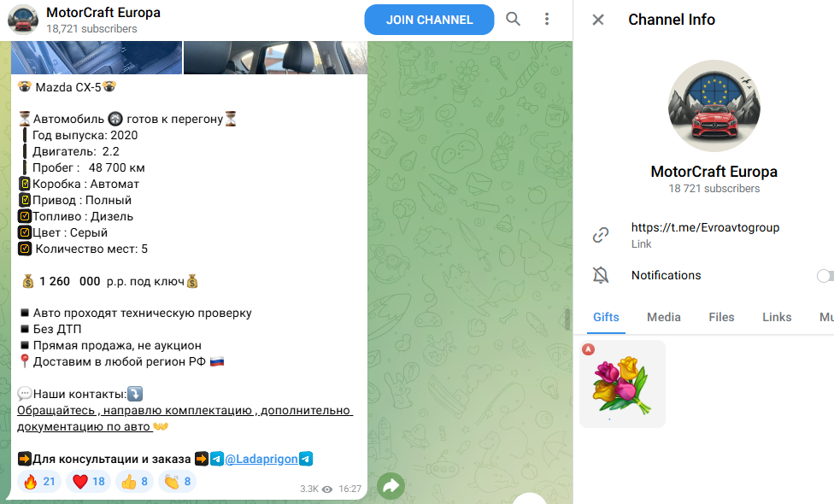React with the red heart (18)

point(88,482)
